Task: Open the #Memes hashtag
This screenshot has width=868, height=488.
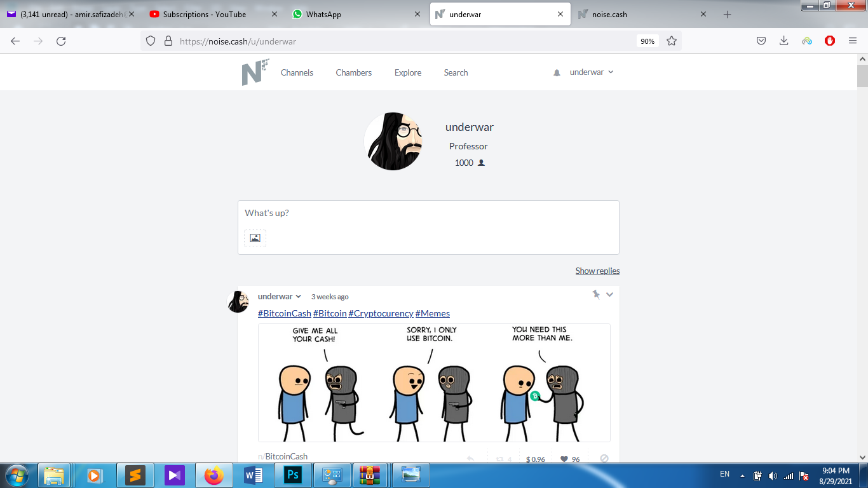Action: 433,313
